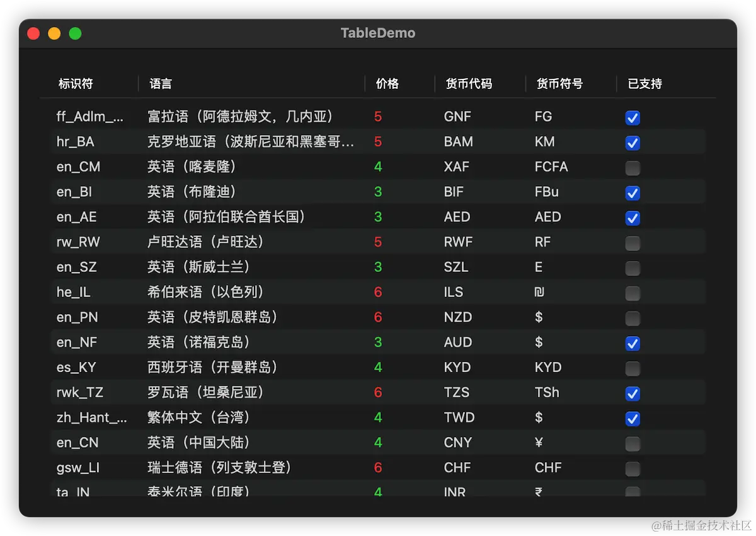Select the TWD currency code cell
This screenshot has width=756, height=536.
[459, 417]
